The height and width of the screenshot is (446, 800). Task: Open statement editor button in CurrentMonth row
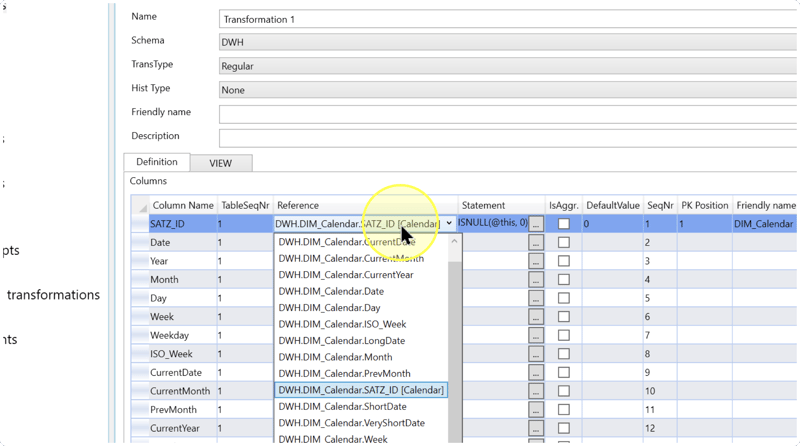pos(536,391)
